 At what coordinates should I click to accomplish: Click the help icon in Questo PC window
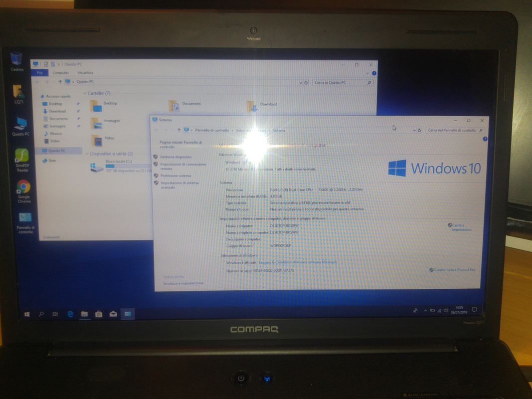374,73
